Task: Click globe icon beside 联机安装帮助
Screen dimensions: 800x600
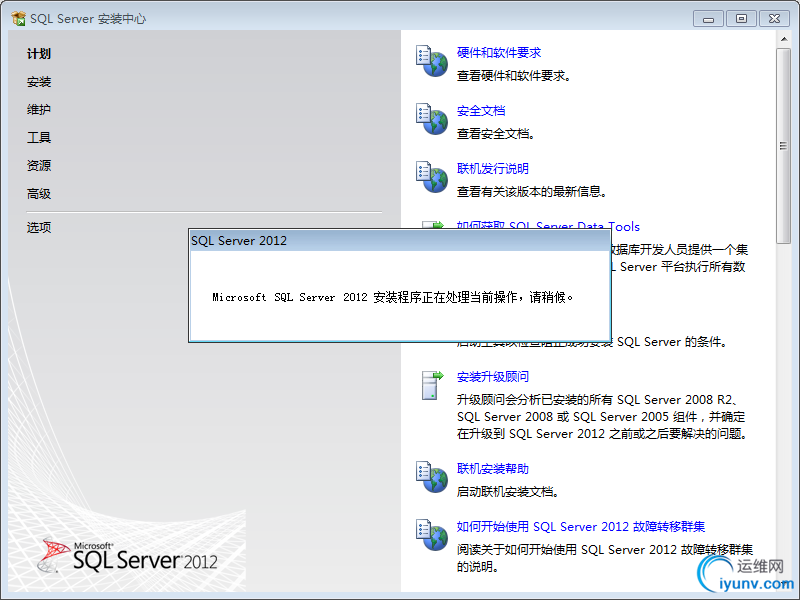Action: (x=432, y=477)
